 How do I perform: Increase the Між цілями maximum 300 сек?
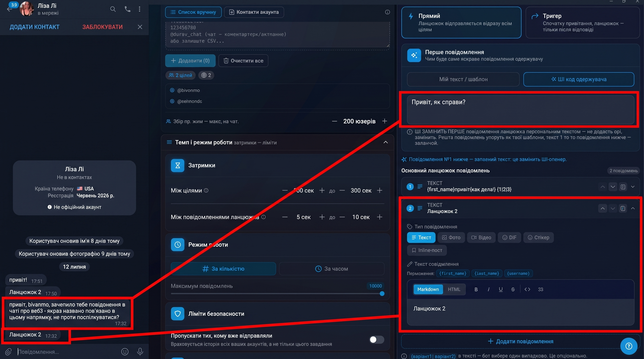tap(380, 190)
